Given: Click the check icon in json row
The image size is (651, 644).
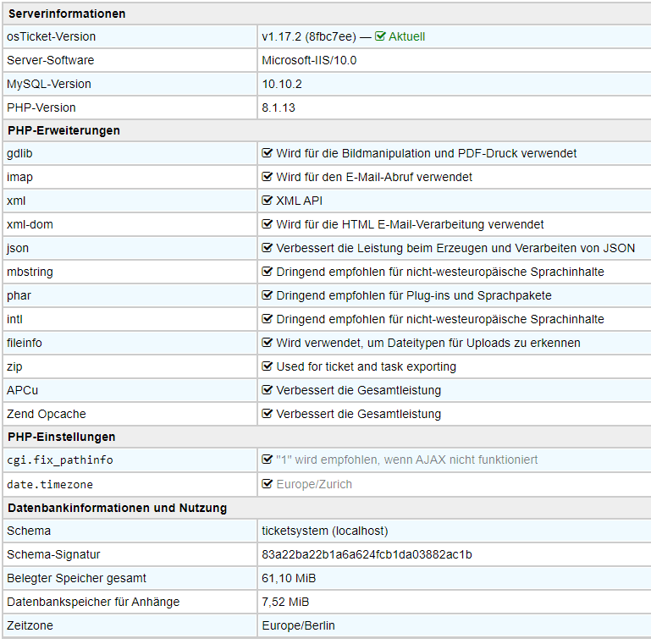Looking at the screenshot, I should pos(268,248).
